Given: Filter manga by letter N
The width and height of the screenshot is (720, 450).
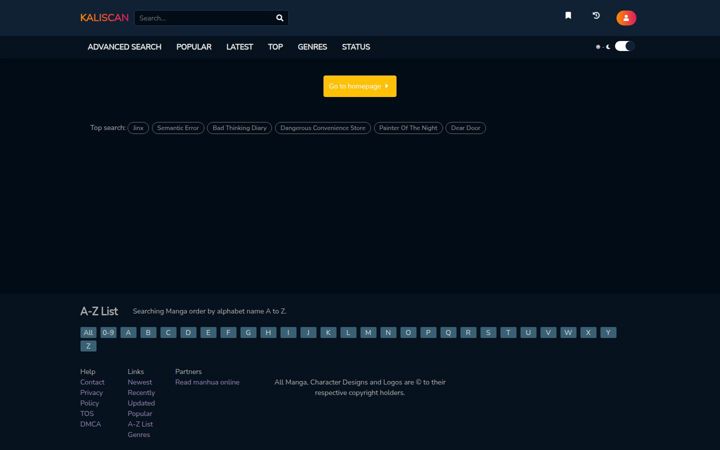Looking at the screenshot, I should pos(388,332).
